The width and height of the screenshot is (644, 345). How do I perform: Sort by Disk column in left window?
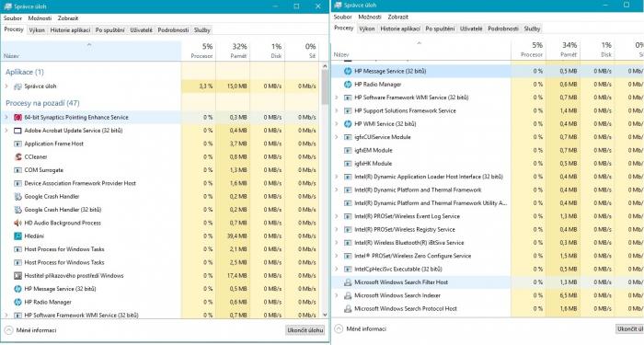click(268, 51)
